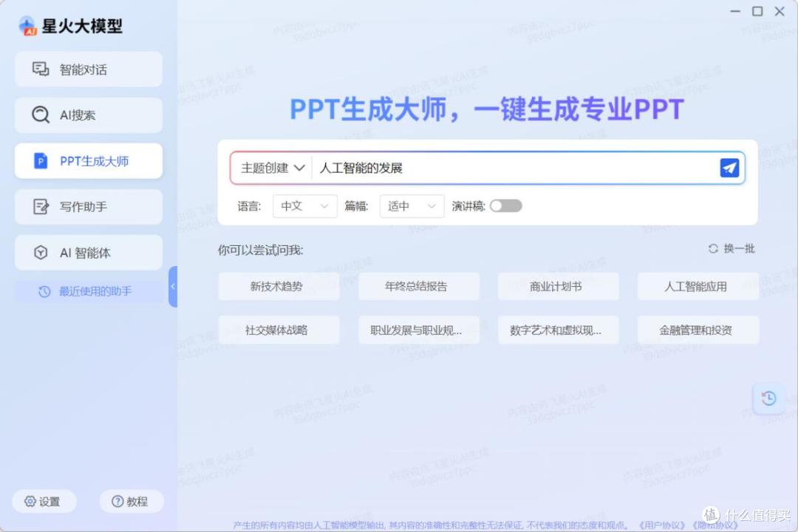The height and width of the screenshot is (532, 798).
Task: Choose the 人工智能应用 suggestion
Action: (x=698, y=286)
